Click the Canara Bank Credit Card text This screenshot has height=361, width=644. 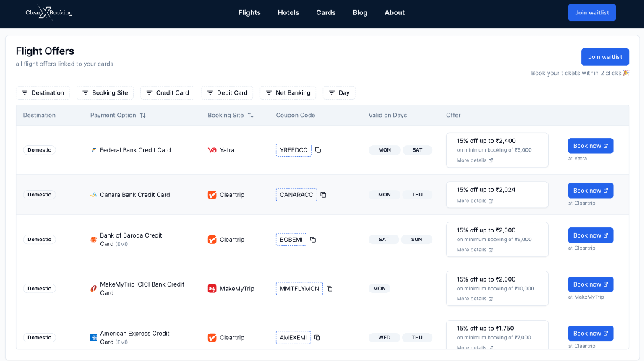point(134,195)
